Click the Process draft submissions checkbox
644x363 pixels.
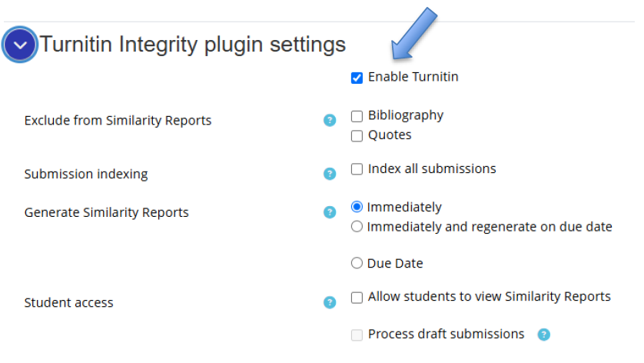click(x=357, y=335)
